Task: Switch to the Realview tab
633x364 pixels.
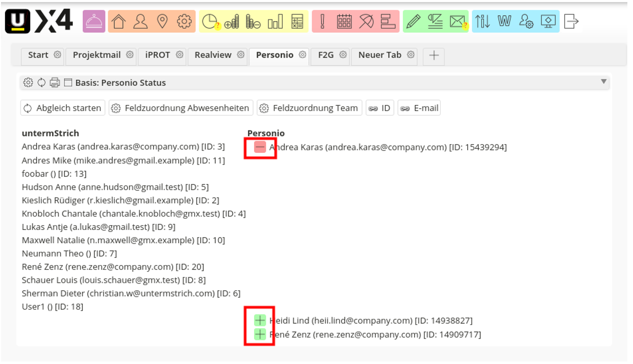Action: tap(213, 55)
